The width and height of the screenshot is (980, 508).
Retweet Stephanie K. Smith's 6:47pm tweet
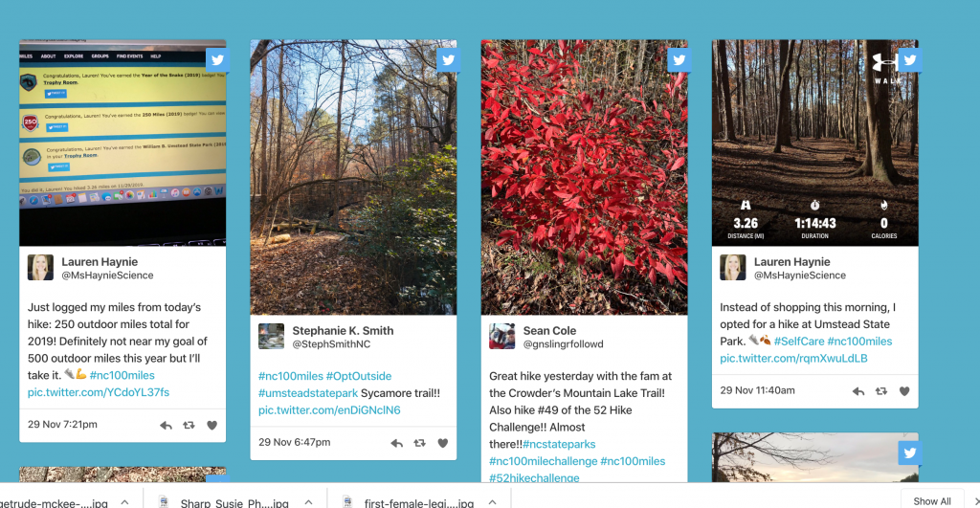point(419,443)
